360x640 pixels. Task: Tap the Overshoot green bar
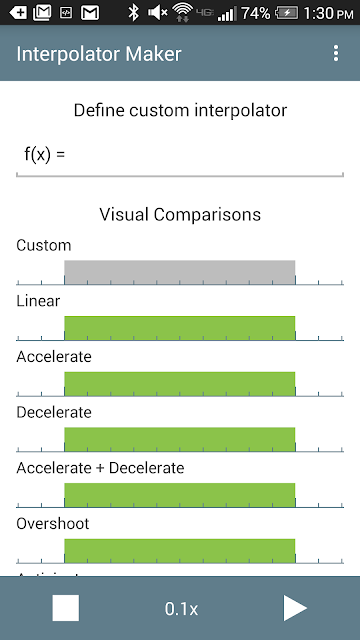point(180,551)
